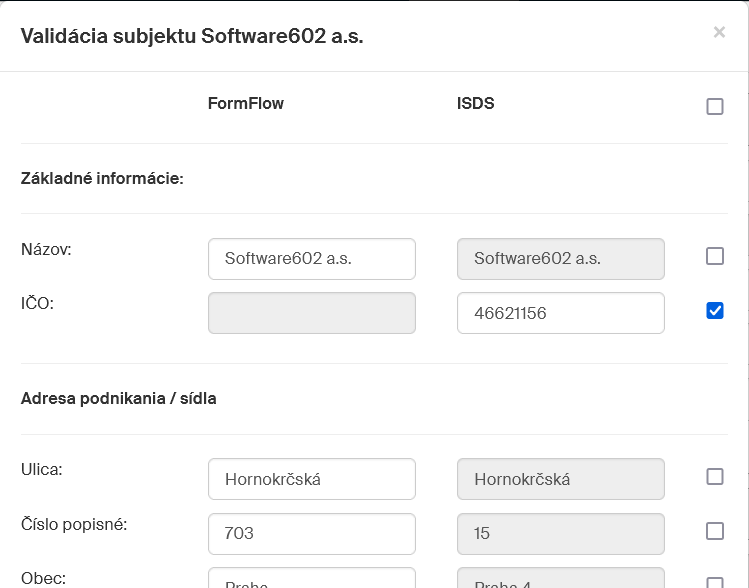Enable the Číslo popisné row checkbox
The image size is (749, 588).
pos(715,531)
